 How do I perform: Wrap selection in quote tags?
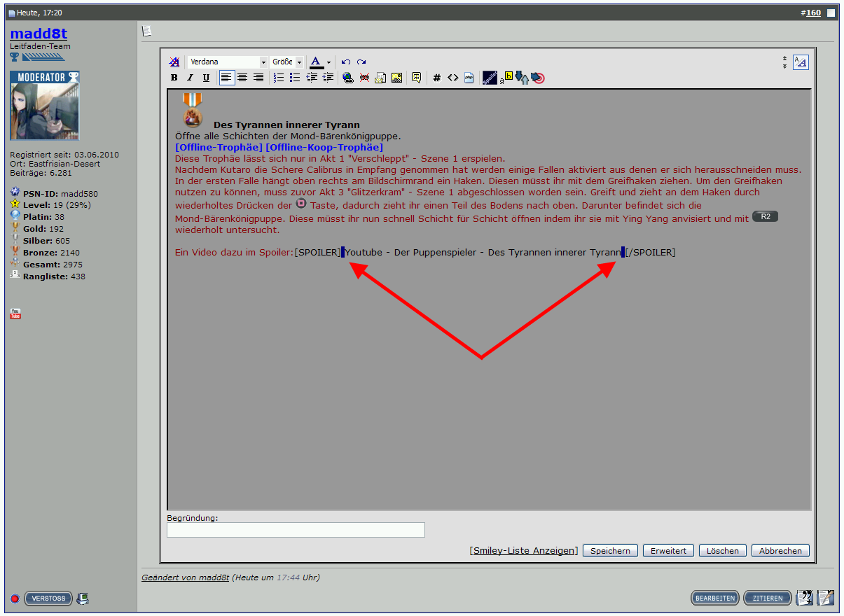[416, 78]
